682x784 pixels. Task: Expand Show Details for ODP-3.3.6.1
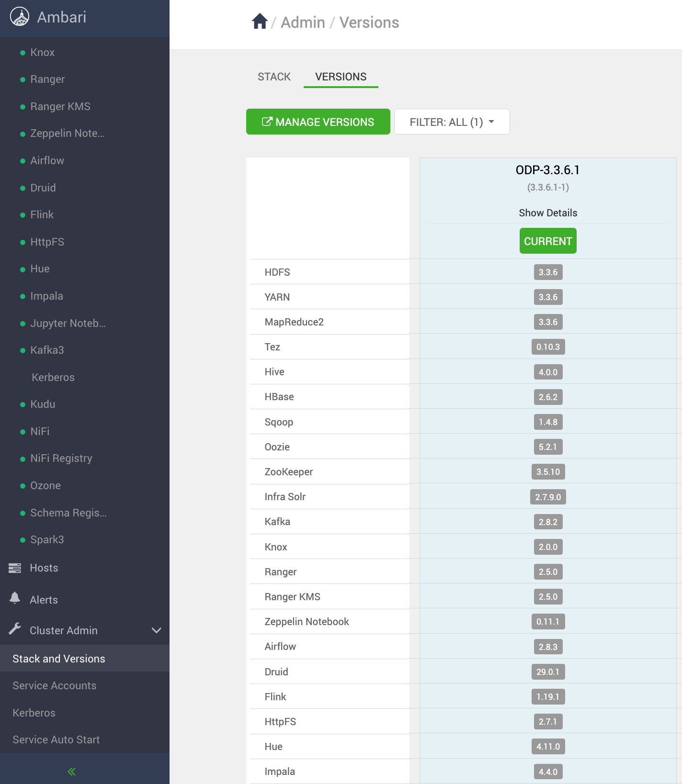[548, 213]
